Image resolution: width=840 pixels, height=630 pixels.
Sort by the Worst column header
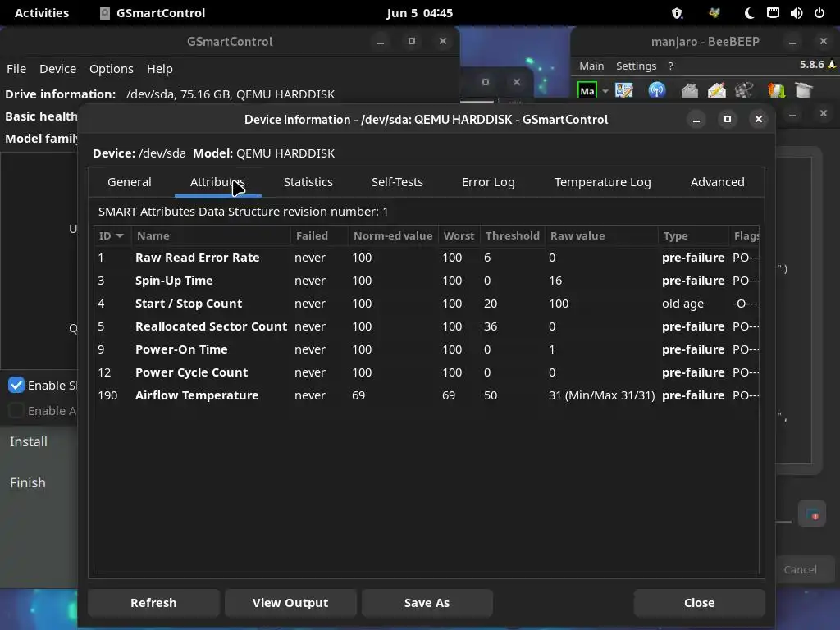pyautogui.click(x=459, y=235)
